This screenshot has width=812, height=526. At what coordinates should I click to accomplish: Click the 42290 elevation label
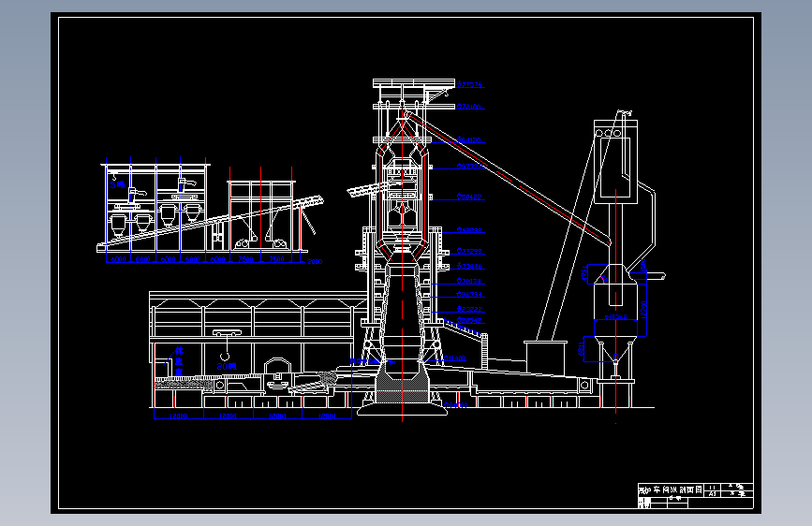click(470, 230)
